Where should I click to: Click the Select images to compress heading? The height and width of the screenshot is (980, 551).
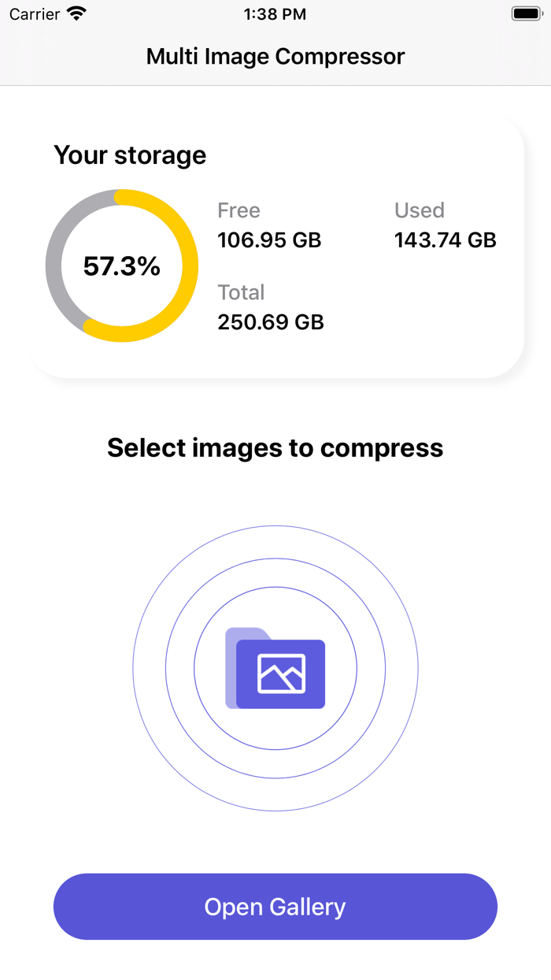(275, 447)
